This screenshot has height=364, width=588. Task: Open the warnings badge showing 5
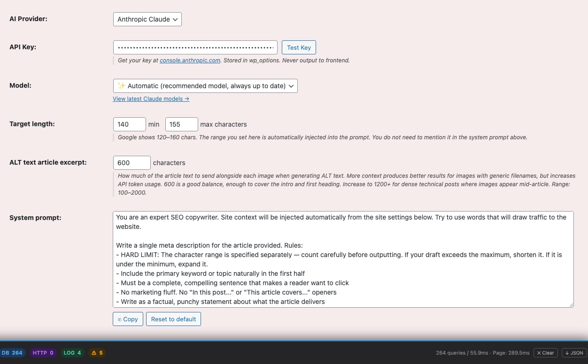[x=97, y=353]
